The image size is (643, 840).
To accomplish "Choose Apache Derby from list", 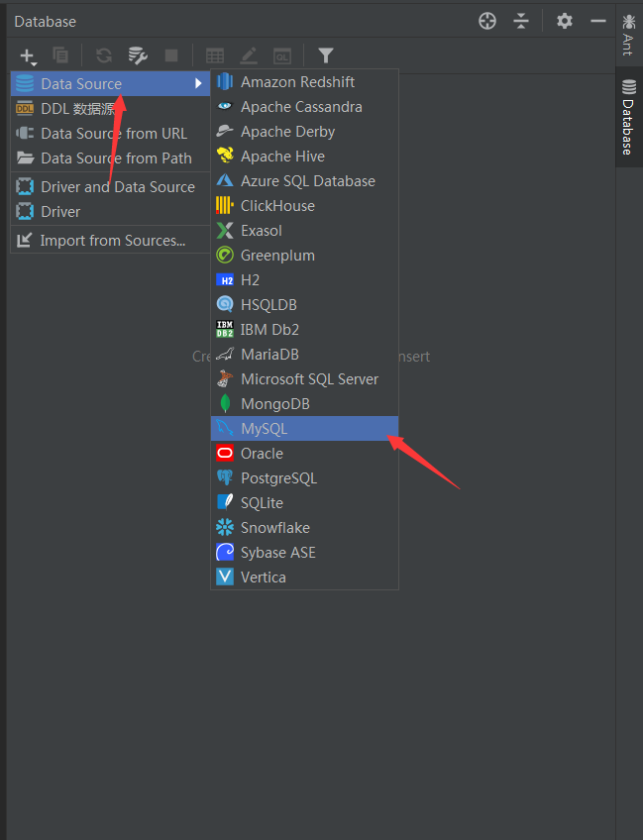I will (304, 131).
